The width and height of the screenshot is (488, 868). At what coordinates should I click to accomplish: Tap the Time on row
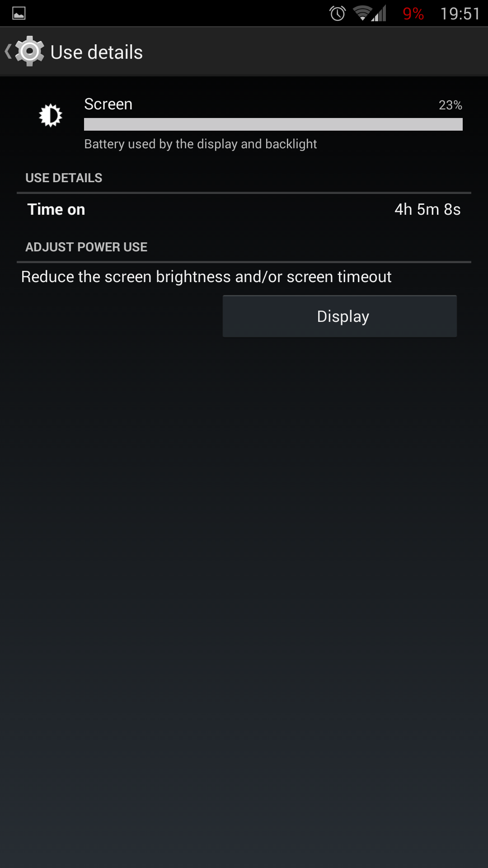244,210
